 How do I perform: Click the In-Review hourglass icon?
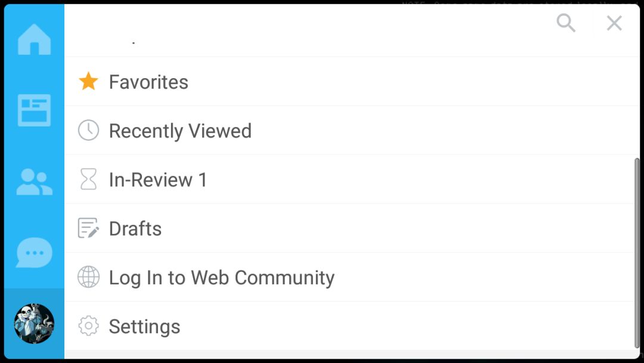click(x=88, y=180)
